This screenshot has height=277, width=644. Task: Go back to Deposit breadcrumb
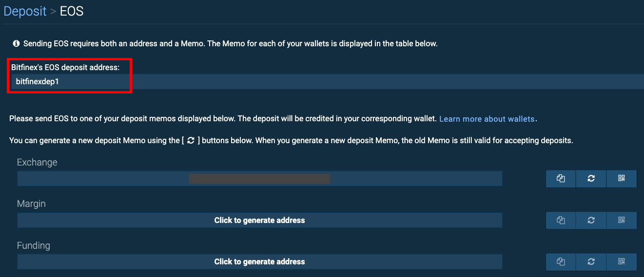[25, 11]
